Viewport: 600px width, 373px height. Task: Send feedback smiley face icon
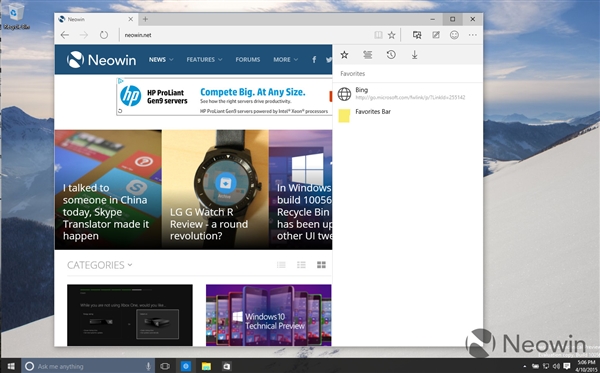click(454, 35)
